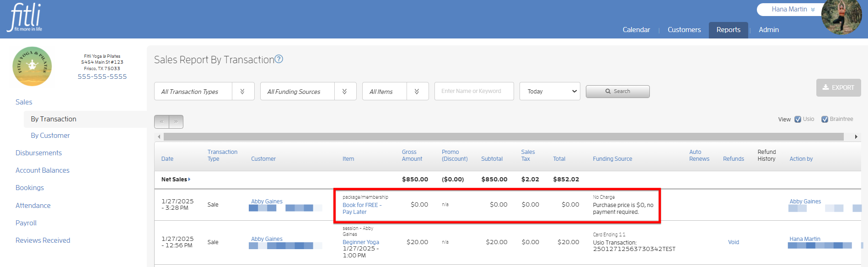This screenshot has height=267, width=868.
Task: Open Bookings in the sidebar
Action: click(x=30, y=188)
